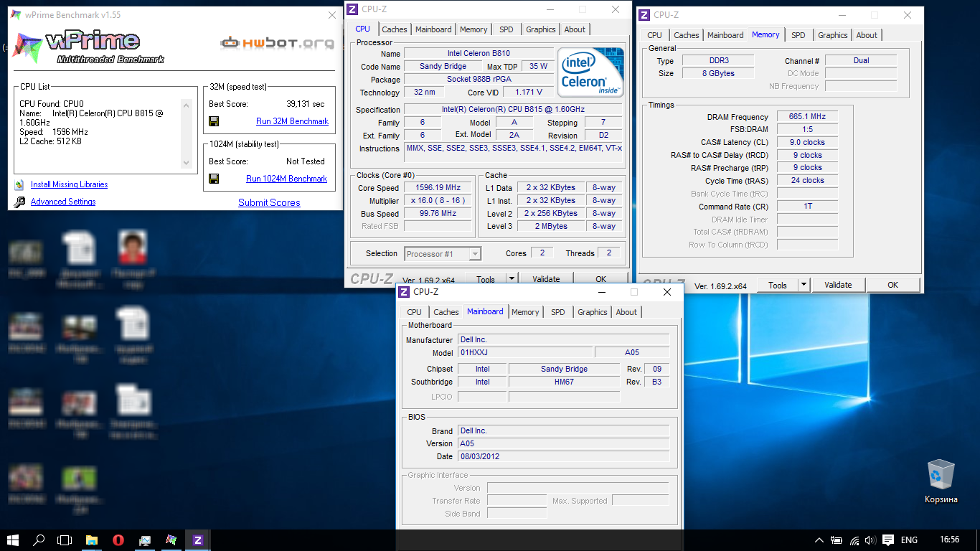Click the 9.0 clocks CAS Latency value

807,142
